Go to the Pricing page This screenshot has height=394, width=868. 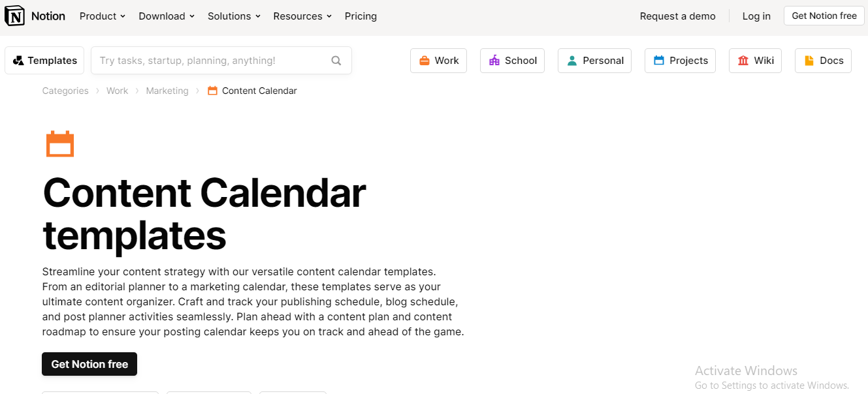tap(361, 16)
